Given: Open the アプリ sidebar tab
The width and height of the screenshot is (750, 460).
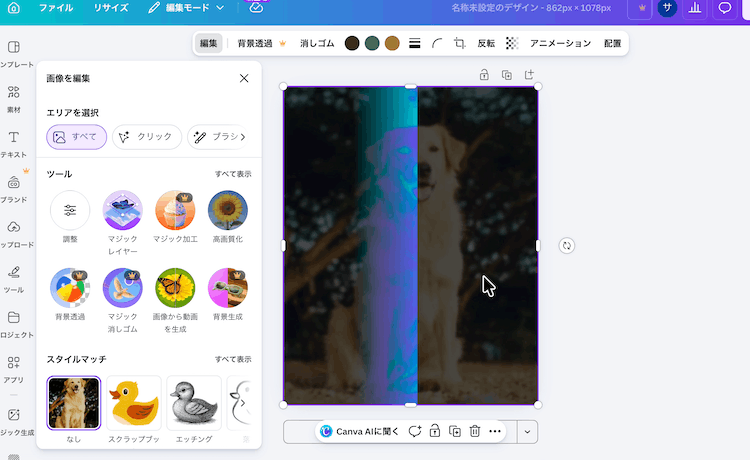Looking at the screenshot, I should pos(14,369).
